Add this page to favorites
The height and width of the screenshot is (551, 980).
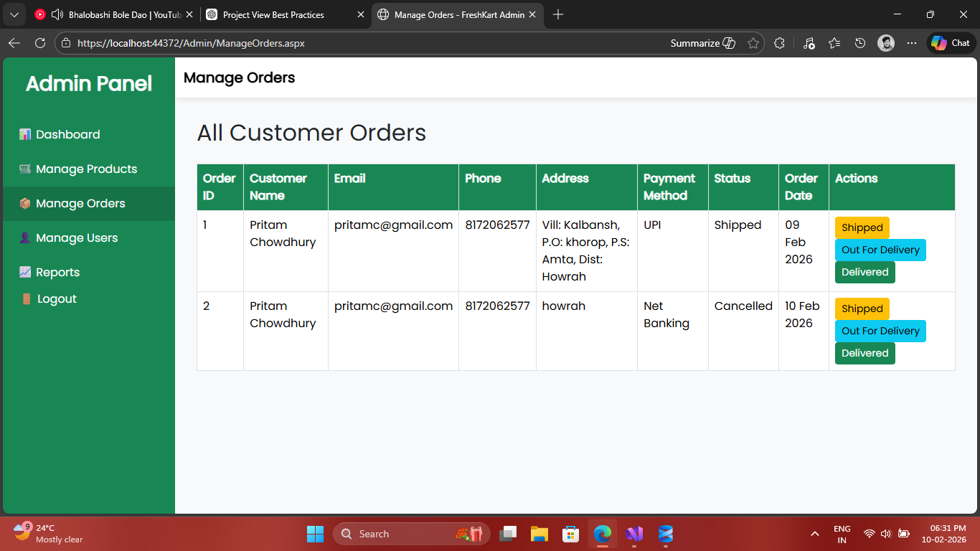(x=753, y=43)
